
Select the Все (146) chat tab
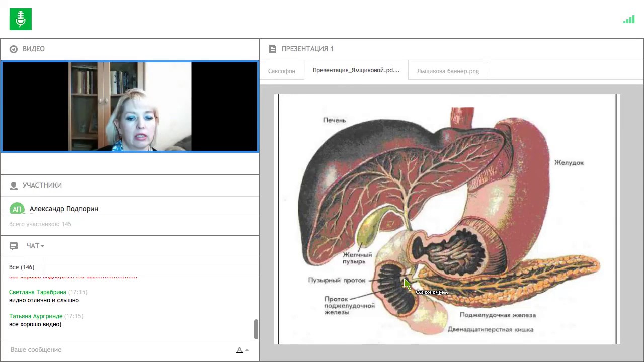[x=22, y=267]
